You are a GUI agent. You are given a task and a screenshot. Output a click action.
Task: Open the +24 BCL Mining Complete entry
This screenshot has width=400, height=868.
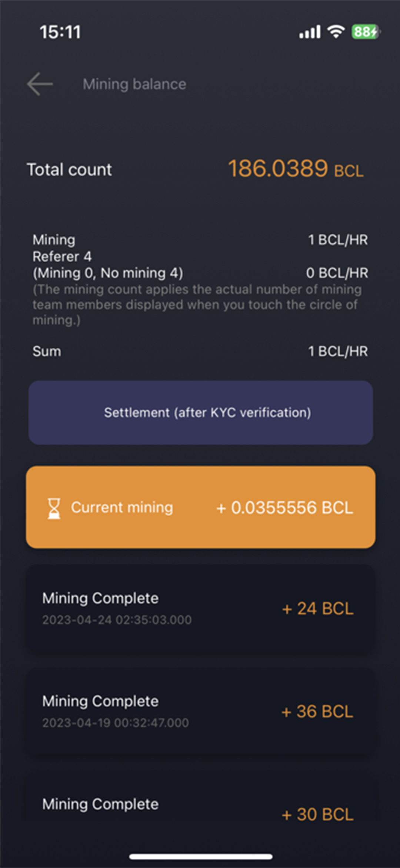click(x=200, y=609)
